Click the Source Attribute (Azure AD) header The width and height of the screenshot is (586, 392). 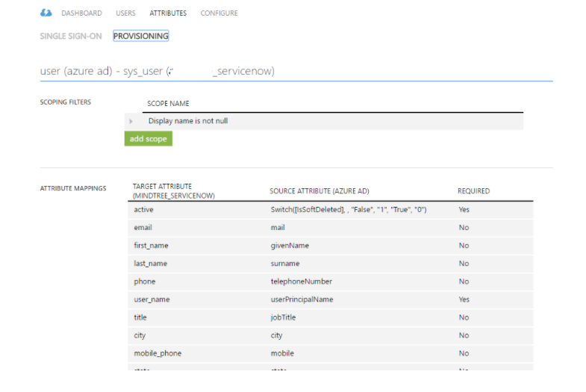pos(320,191)
